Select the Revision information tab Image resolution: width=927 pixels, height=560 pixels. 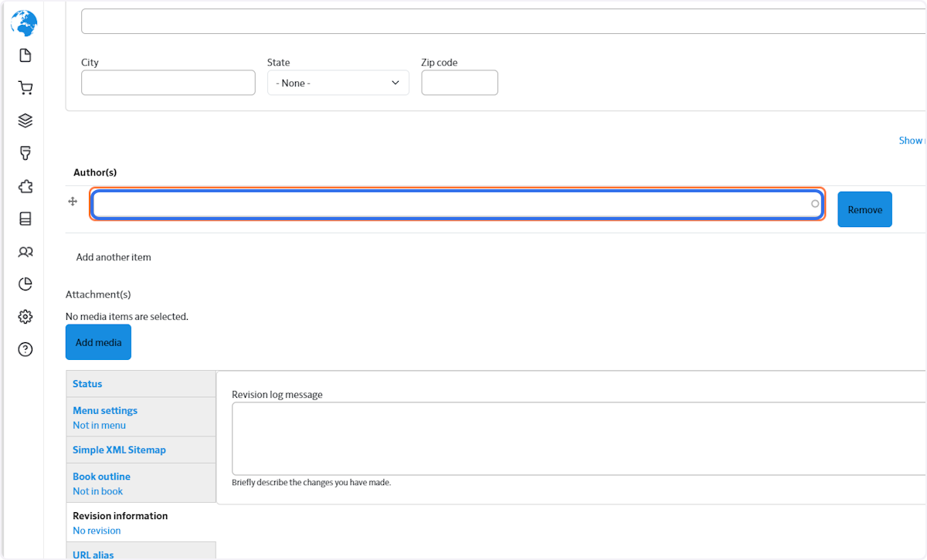[x=141, y=523]
